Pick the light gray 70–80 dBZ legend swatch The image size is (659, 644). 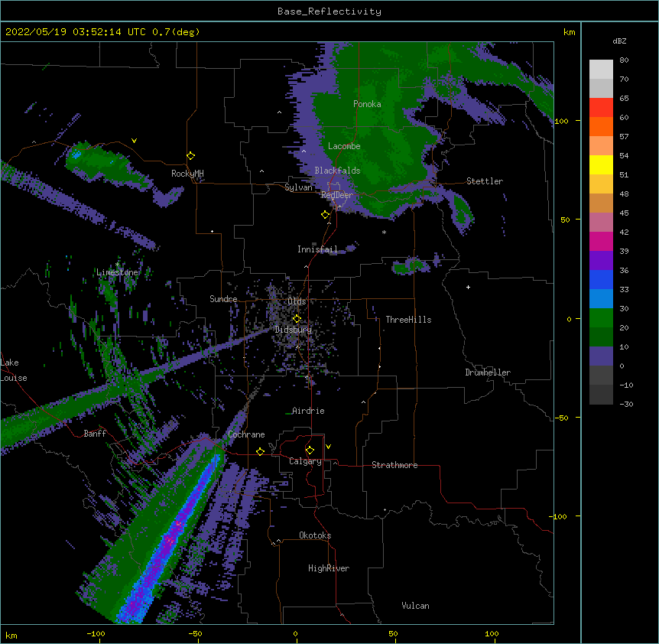pyautogui.click(x=601, y=70)
